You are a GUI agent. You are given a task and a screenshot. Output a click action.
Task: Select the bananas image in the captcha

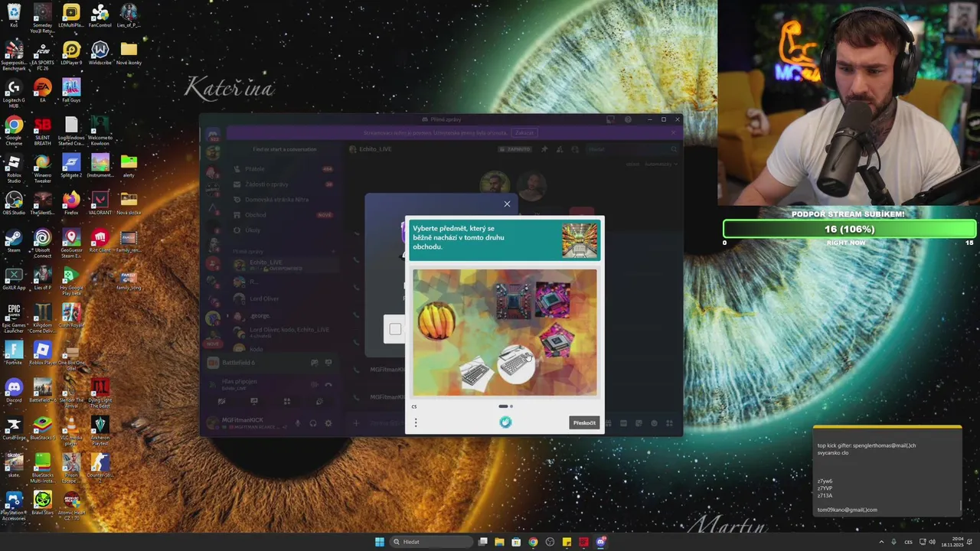pos(436,319)
